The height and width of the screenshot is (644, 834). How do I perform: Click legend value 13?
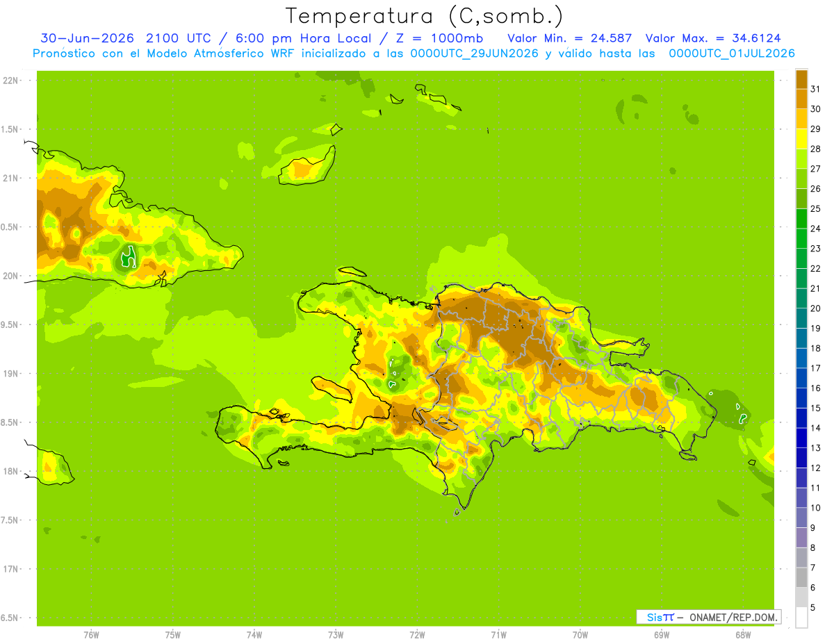coord(815,448)
